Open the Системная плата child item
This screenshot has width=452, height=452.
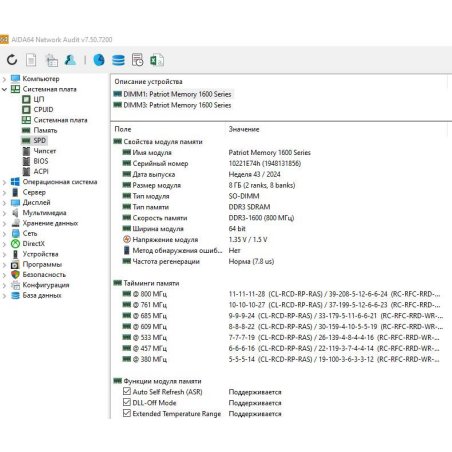coord(60,120)
